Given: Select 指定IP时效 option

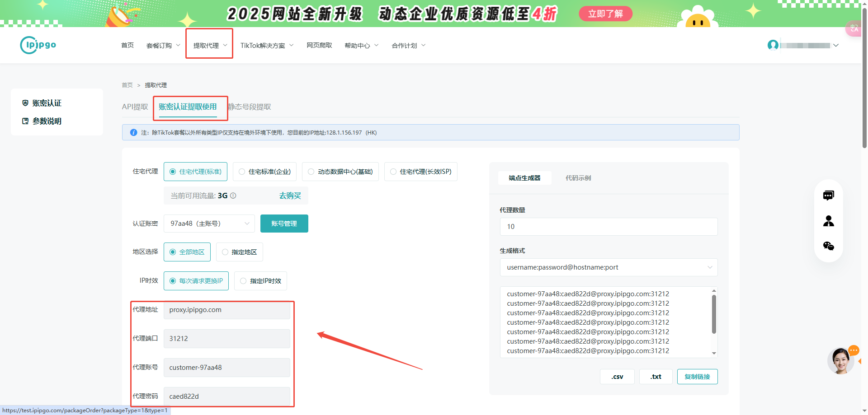Looking at the screenshot, I should coord(260,281).
